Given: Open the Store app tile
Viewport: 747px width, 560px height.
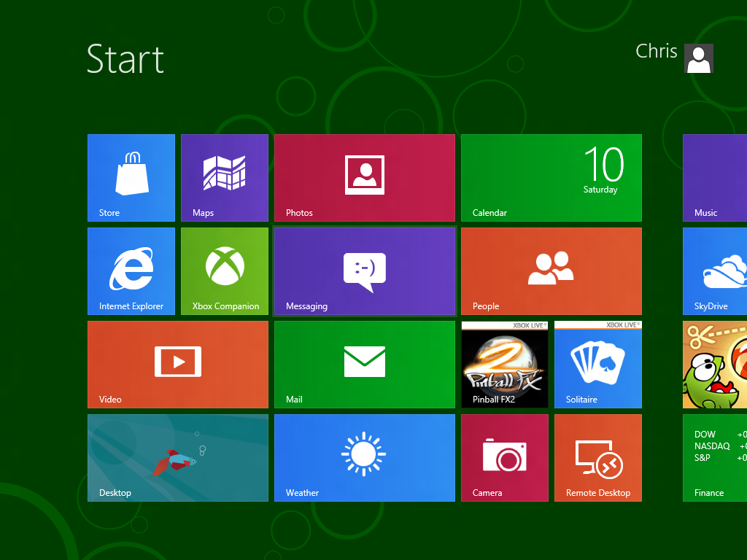Looking at the screenshot, I should click(x=131, y=177).
